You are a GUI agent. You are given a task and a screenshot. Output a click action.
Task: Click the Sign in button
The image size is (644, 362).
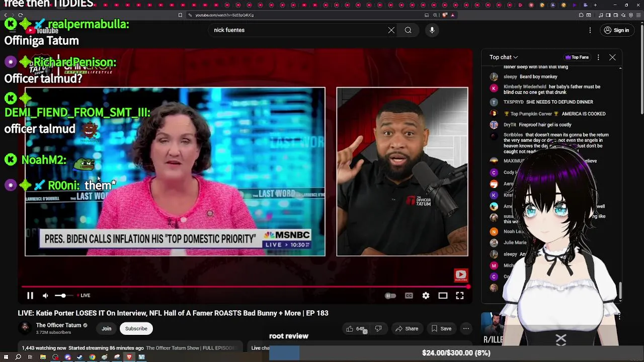click(x=616, y=30)
